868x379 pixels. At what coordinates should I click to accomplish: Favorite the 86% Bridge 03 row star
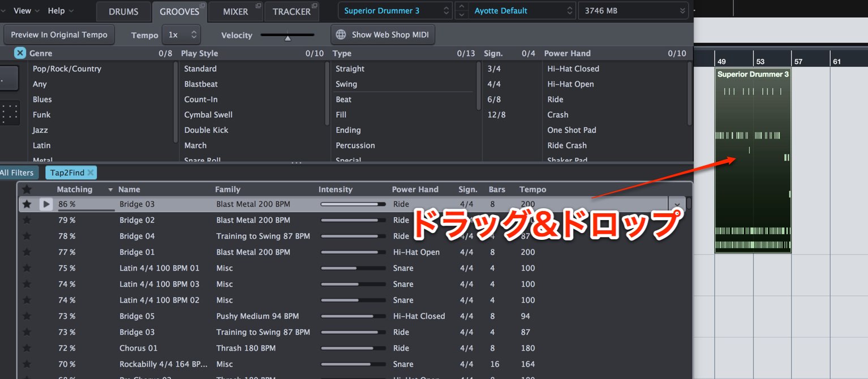click(27, 204)
